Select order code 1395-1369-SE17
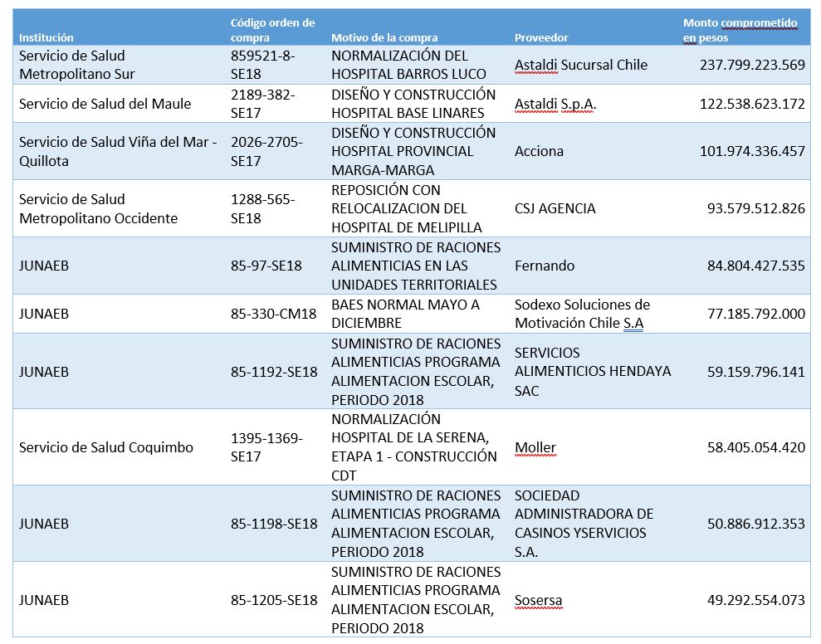The width and height of the screenshot is (821, 644). (x=266, y=447)
